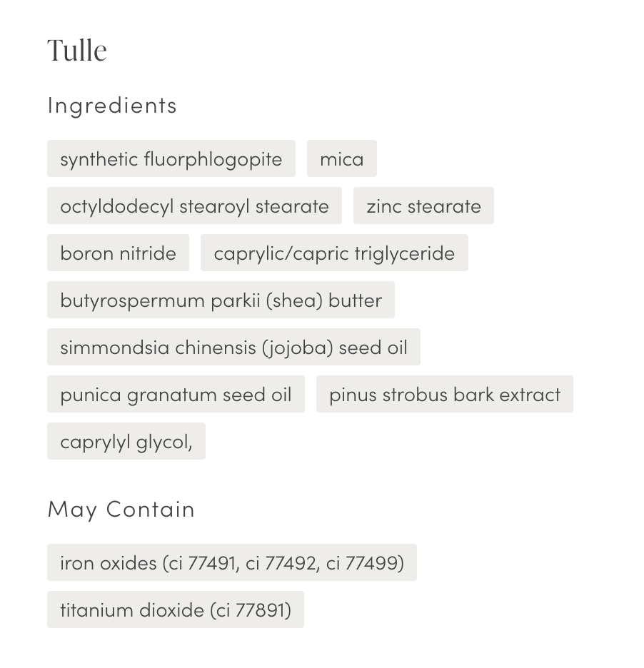Select the pinus strobus bark extract tag

(444, 394)
